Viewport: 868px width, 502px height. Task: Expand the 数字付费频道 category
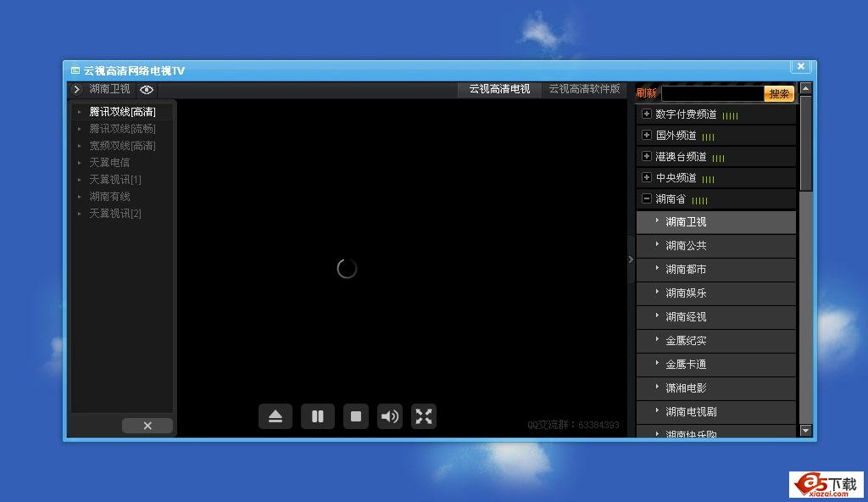coord(647,114)
